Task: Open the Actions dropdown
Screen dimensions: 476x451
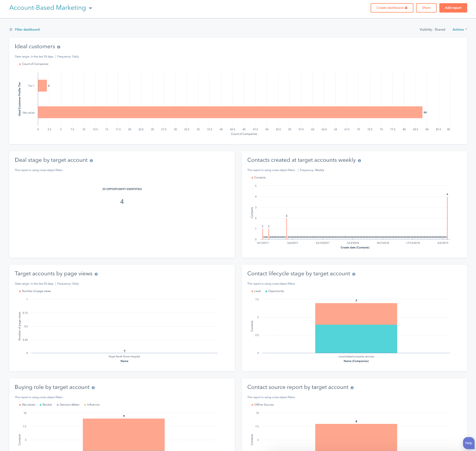Action: pos(459,29)
